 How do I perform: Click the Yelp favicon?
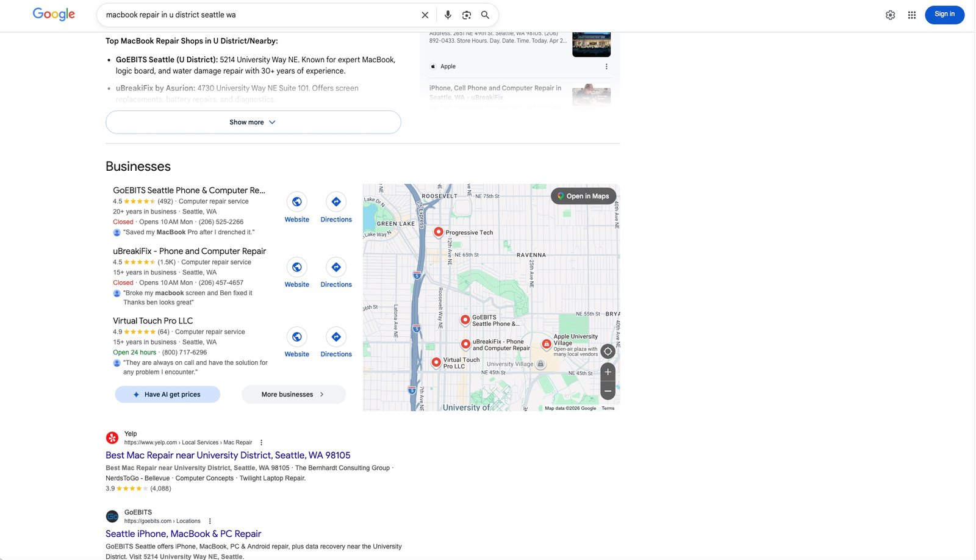point(112,437)
